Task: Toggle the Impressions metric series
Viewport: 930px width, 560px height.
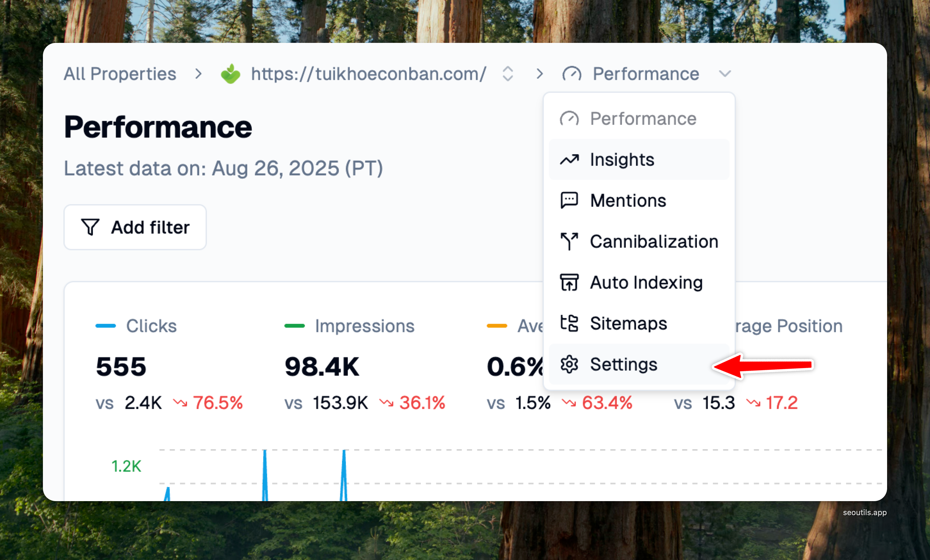Action: click(x=364, y=326)
